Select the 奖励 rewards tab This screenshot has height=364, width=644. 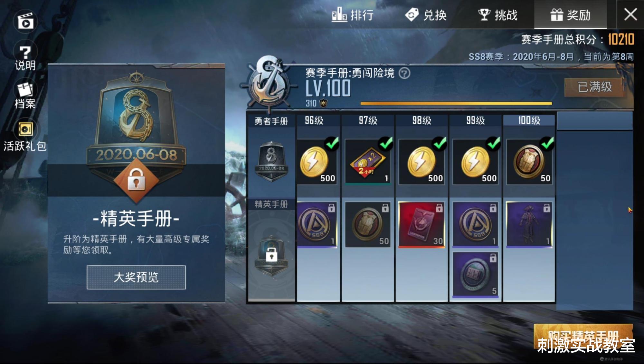(x=570, y=15)
